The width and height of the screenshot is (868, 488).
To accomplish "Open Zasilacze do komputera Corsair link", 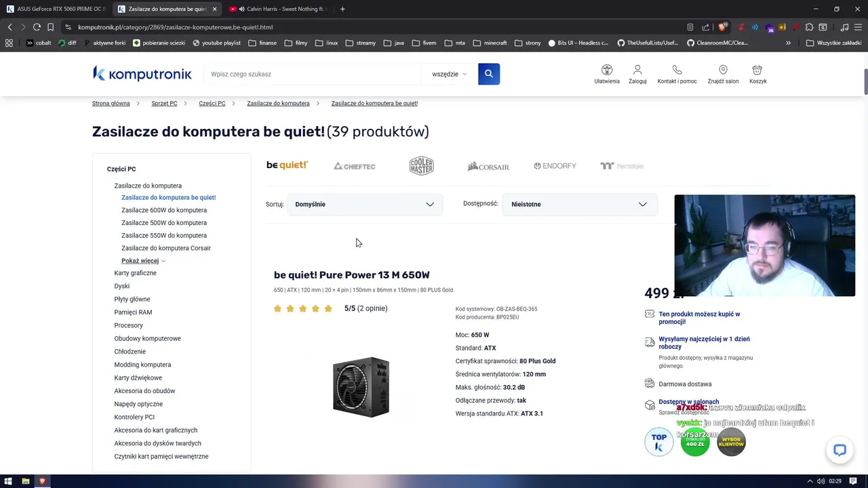I will click(166, 248).
